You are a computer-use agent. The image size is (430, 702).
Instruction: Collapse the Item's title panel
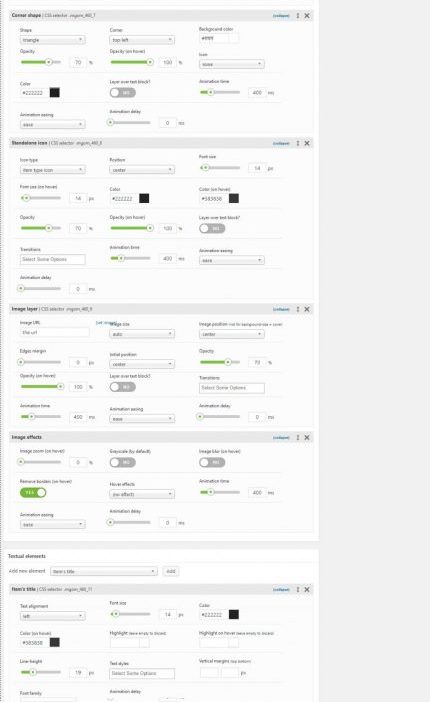[281, 590]
